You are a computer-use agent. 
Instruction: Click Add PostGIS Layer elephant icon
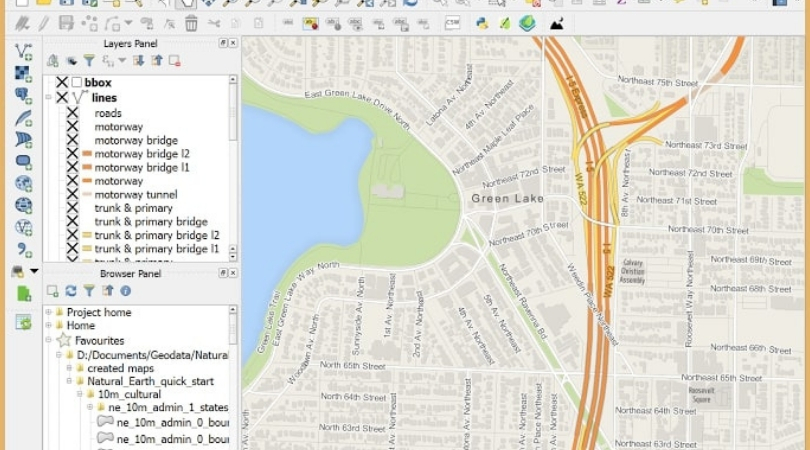[23, 96]
